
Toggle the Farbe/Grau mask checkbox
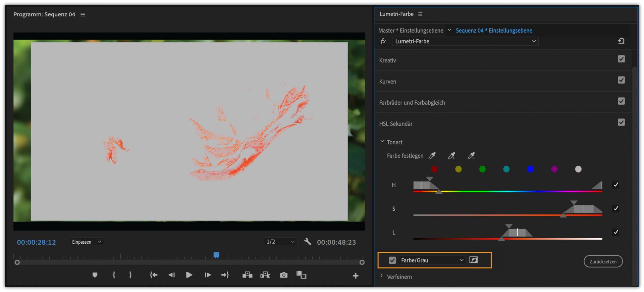[392, 260]
